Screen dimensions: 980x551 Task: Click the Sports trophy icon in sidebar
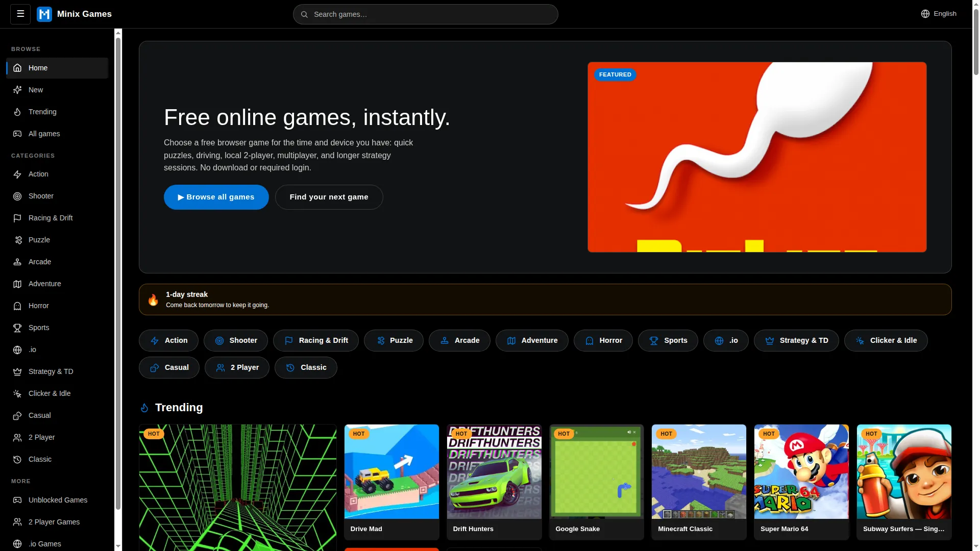click(17, 328)
